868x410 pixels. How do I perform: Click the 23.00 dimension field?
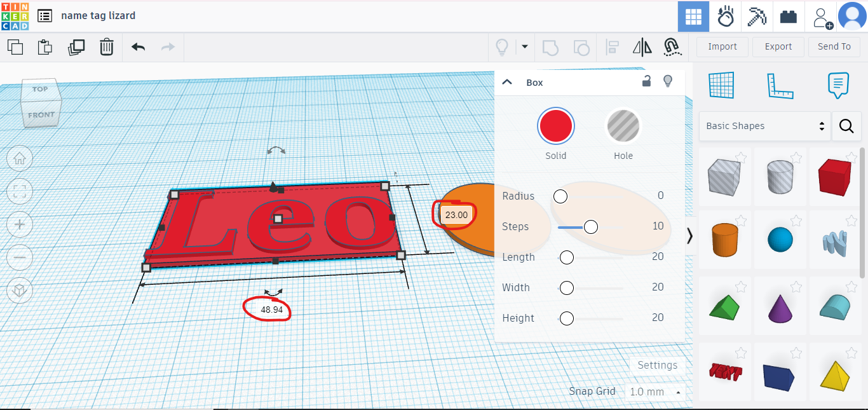tap(456, 215)
